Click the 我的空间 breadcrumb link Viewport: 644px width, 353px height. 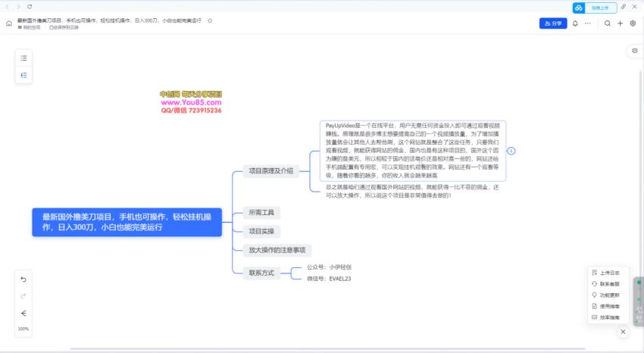pyautogui.click(x=32, y=27)
